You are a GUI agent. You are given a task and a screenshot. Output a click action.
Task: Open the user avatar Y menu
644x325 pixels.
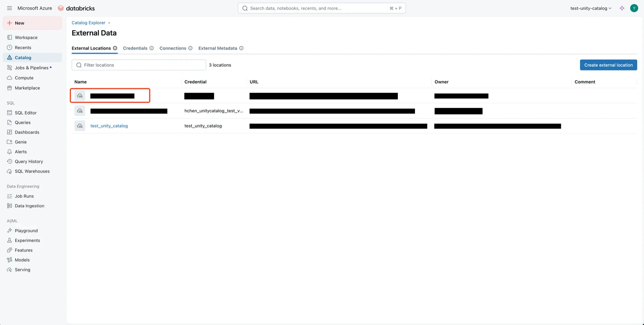point(634,8)
